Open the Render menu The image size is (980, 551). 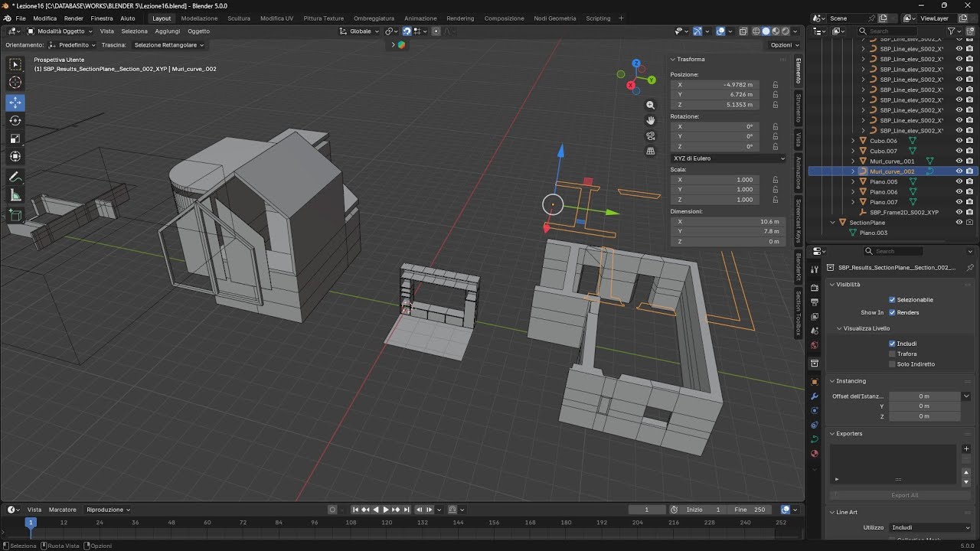(73, 18)
